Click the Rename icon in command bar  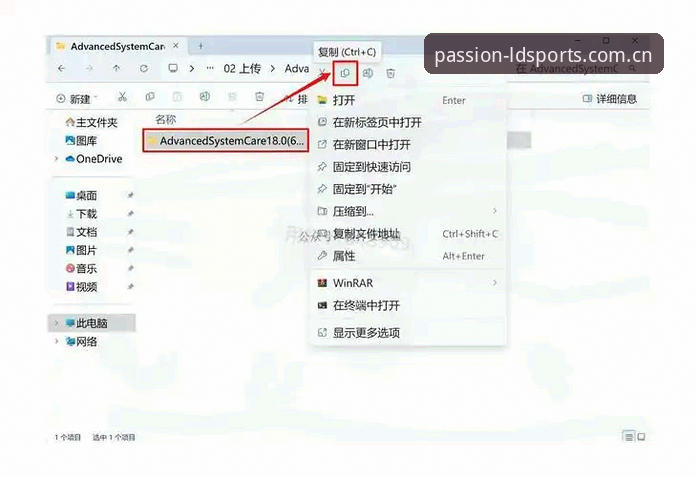click(x=204, y=97)
